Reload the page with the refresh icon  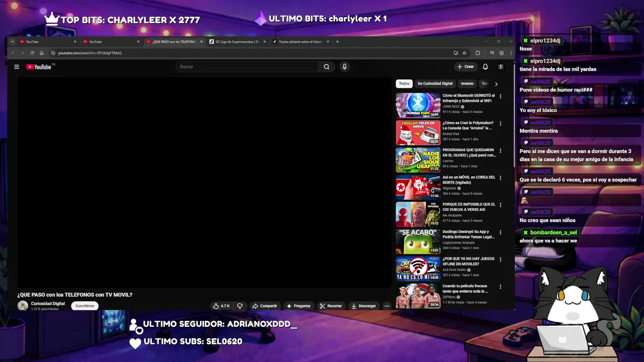click(32, 53)
